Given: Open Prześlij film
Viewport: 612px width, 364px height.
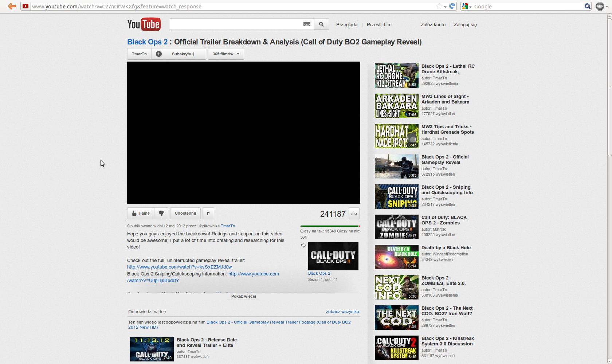Looking at the screenshot, I should coord(379,24).
